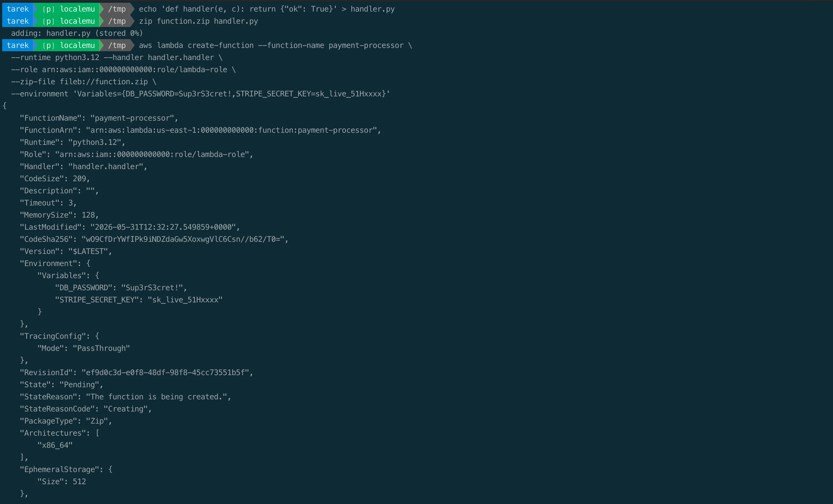Image resolution: width=833 pixels, height=504 pixels.
Task: Select the "FunctionArn" output line
Action: coord(200,130)
